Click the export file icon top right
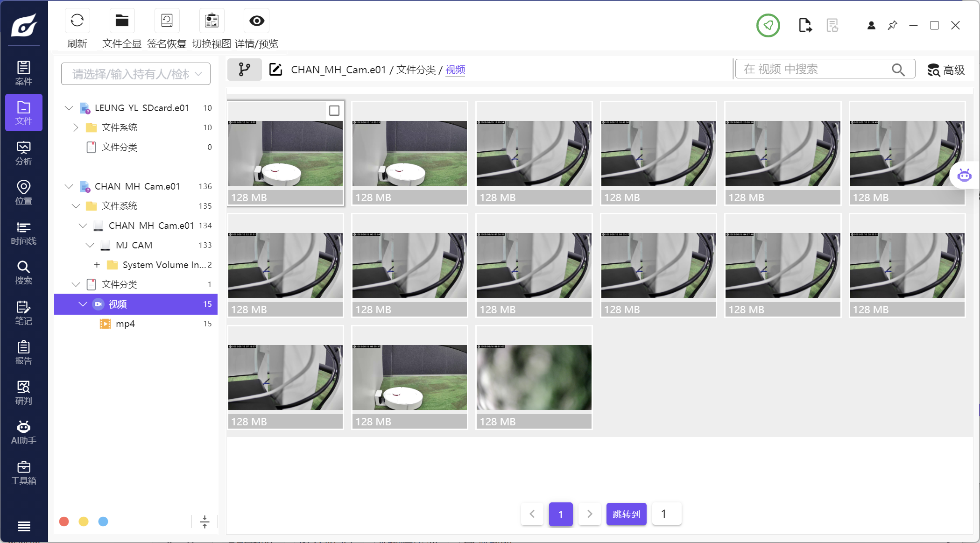Viewport: 980px width, 543px height. click(x=804, y=25)
